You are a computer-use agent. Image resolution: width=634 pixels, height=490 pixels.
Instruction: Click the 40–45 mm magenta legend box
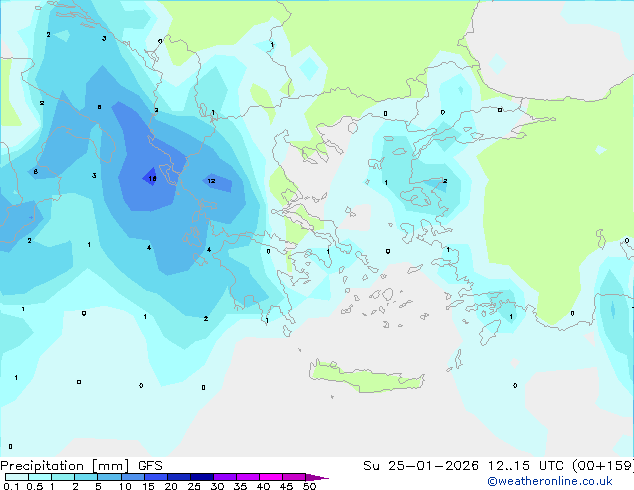[x=271, y=477]
